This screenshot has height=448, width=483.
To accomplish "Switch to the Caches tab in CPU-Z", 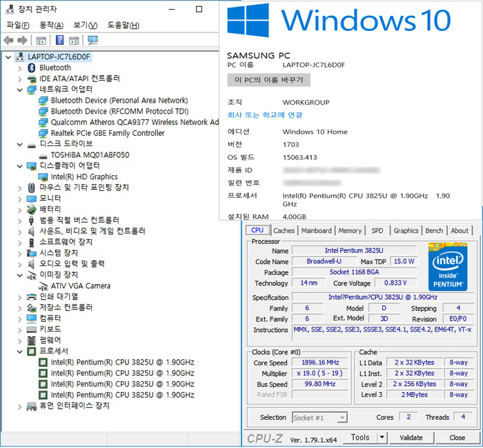I will coord(284,231).
